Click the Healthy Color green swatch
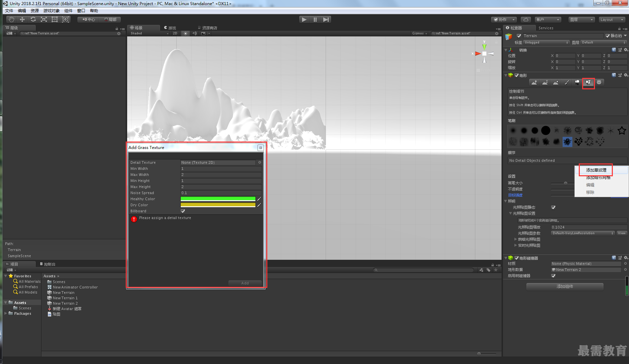 (218, 199)
